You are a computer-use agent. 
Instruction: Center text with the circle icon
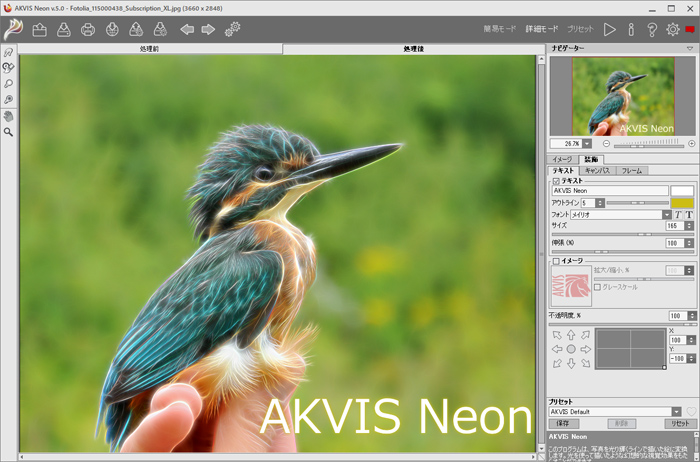coord(571,349)
